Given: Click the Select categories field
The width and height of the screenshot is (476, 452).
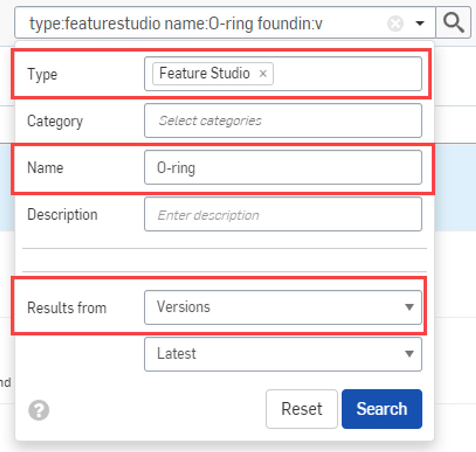Looking at the screenshot, I should coord(283,121).
